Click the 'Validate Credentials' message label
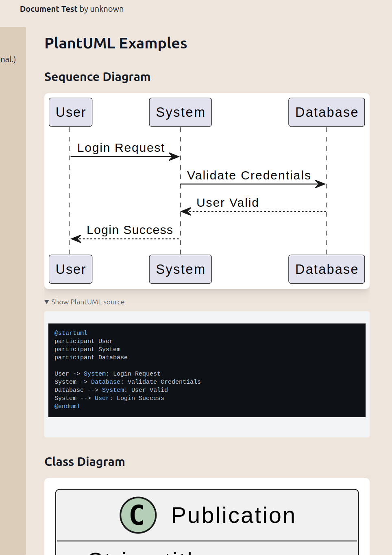 [x=249, y=175]
